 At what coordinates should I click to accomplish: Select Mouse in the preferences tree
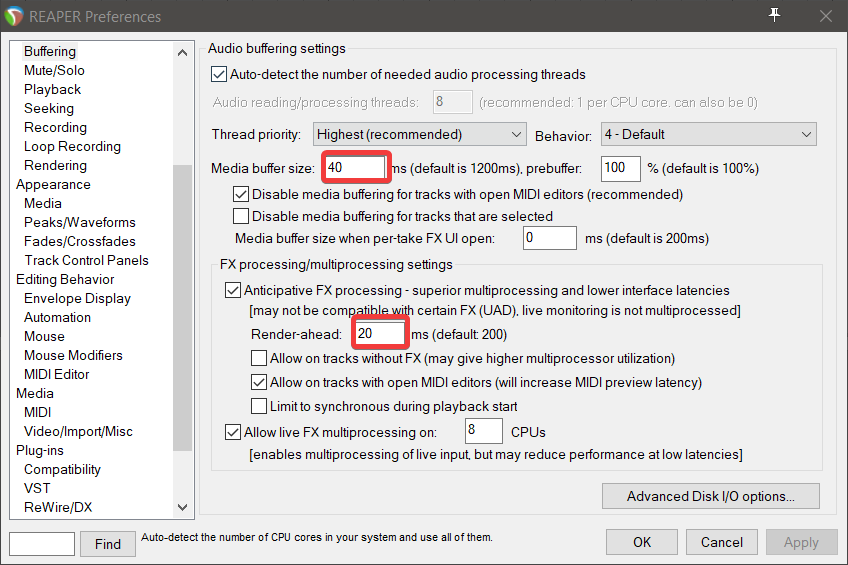(x=44, y=336)
